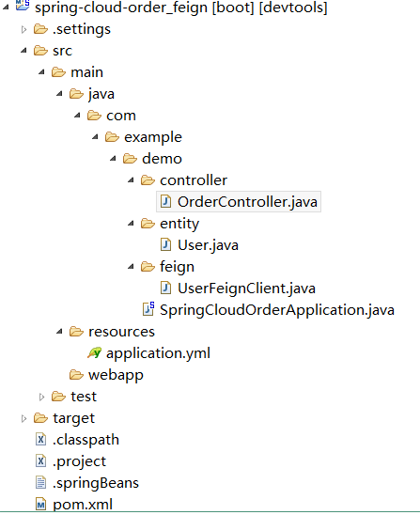Image resolution: width=420 pixels, height=515 pixels.
Task: Click the java folder icon
Action: (x=76, y=94)
